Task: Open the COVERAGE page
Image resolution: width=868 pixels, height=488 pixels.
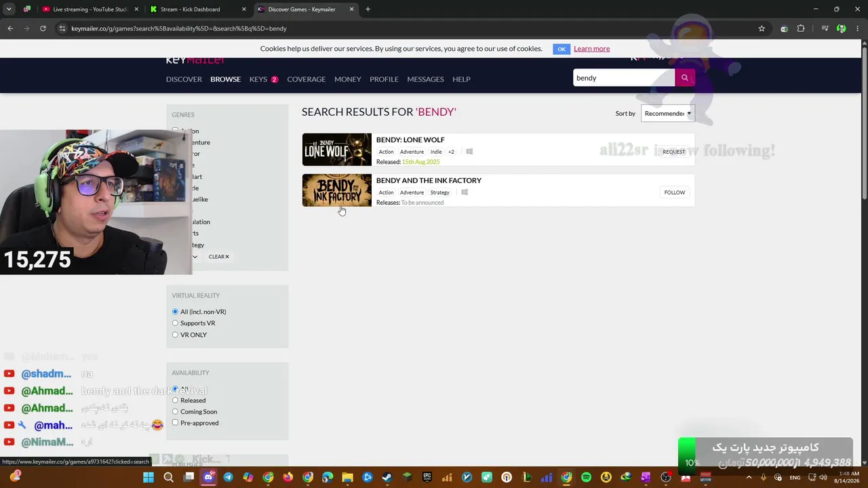Action: pyautogui.click(x=306, y=79)
